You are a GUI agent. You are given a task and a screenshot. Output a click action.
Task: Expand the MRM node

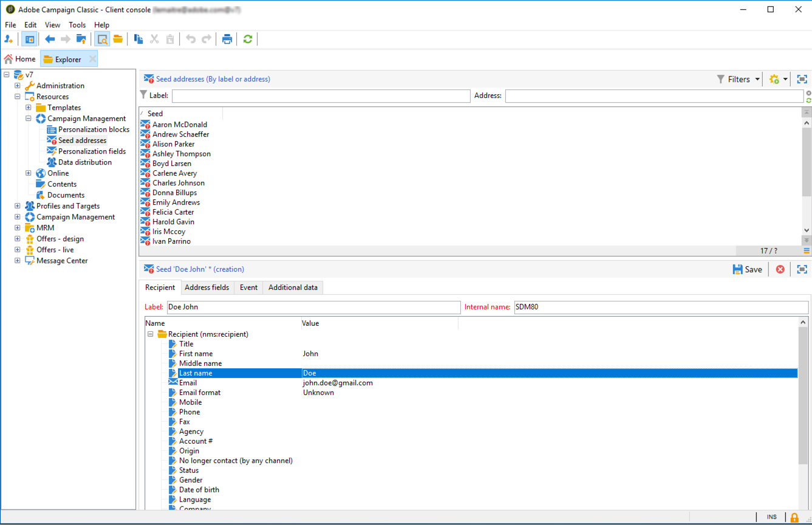pos(18,228)
